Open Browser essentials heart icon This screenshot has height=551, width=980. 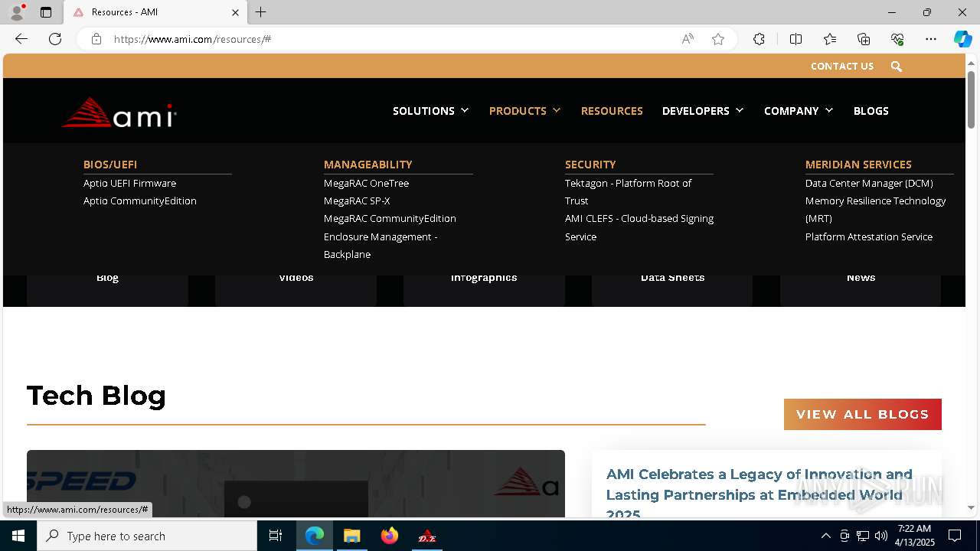pyautogui.click(x=897, y=39)
